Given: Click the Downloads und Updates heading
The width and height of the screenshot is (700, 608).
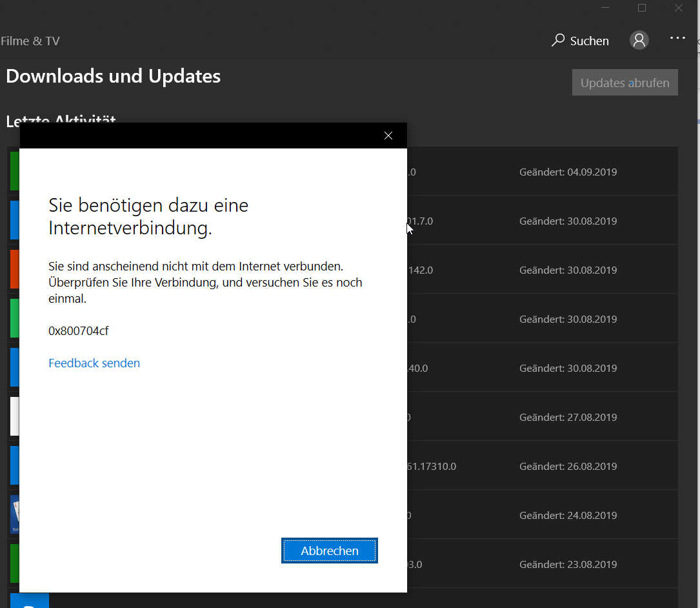Looking at the screenshot, I should click(x=113, y=76).
